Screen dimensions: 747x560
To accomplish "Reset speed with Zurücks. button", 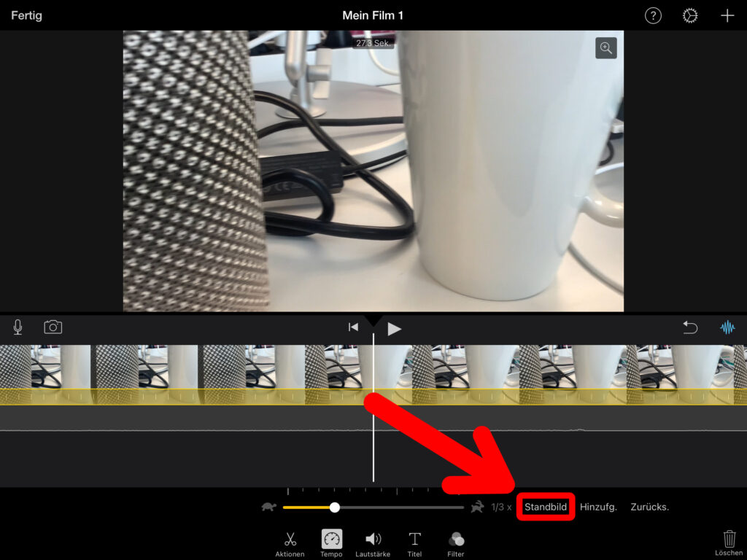I will click(649, 507).
